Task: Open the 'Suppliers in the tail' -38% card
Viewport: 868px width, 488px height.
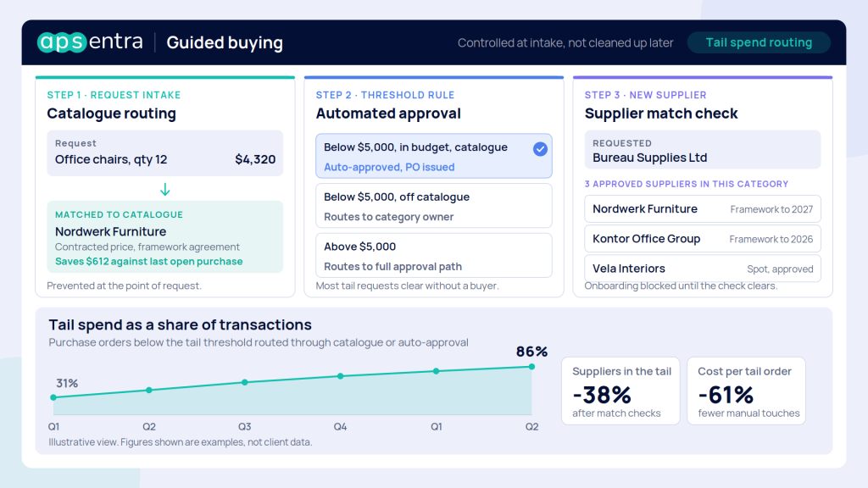Action: click(620, 391)
